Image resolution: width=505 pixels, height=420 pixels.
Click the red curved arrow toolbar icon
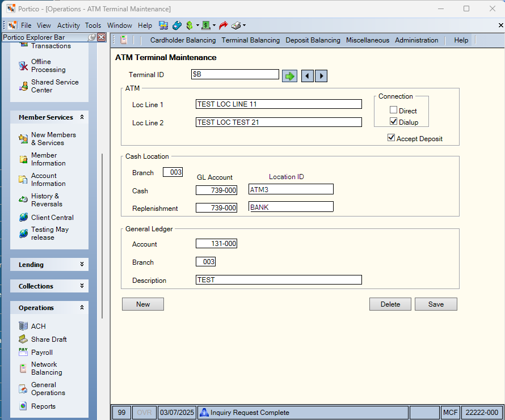pos(223,25)
